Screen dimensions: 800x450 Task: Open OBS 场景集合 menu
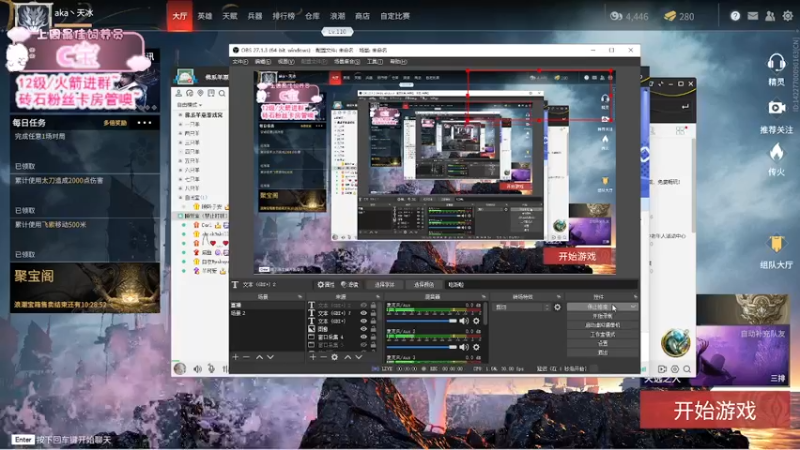(347, 62)
